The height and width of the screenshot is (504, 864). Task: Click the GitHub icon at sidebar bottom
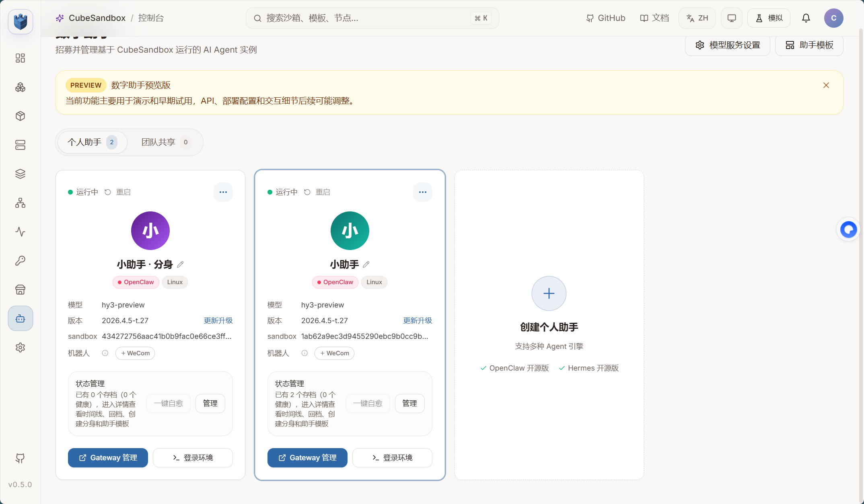20,458
